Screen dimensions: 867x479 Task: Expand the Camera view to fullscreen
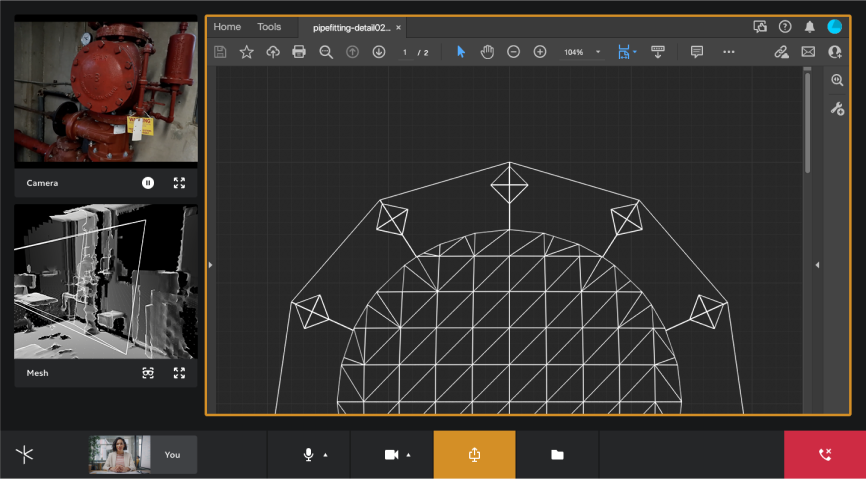(x=179, y=183)
